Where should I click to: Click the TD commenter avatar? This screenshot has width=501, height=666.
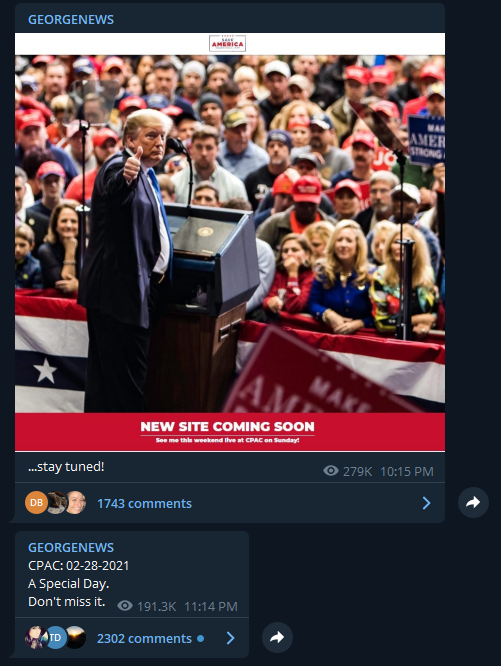(56, 638)
